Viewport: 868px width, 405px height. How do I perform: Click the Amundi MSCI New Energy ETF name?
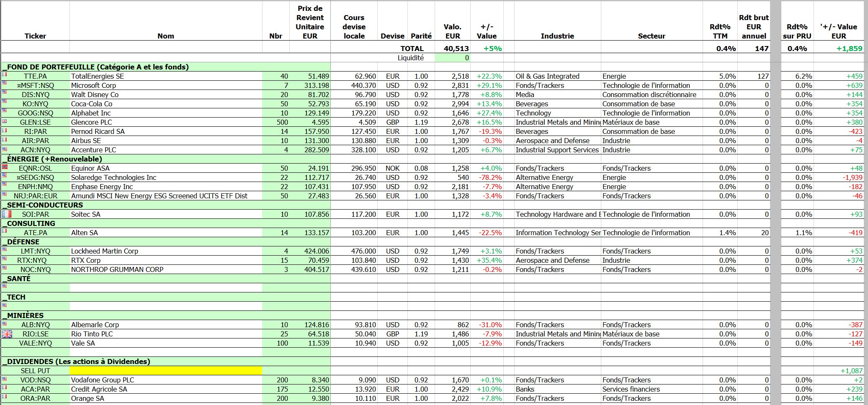pos(166,196)
